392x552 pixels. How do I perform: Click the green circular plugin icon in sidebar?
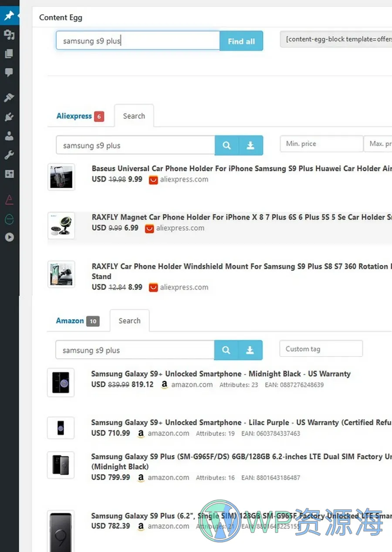9,219
